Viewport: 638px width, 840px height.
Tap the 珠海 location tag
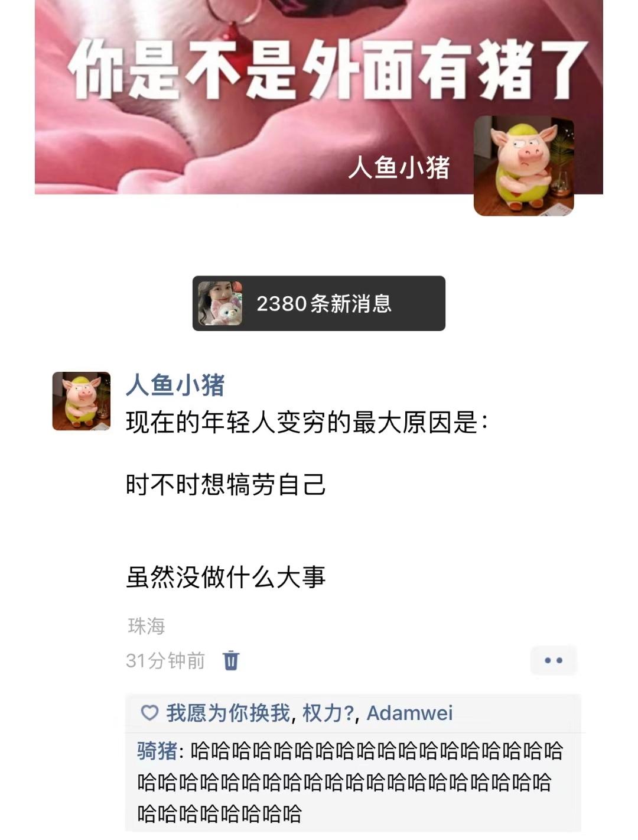[147, 626]
